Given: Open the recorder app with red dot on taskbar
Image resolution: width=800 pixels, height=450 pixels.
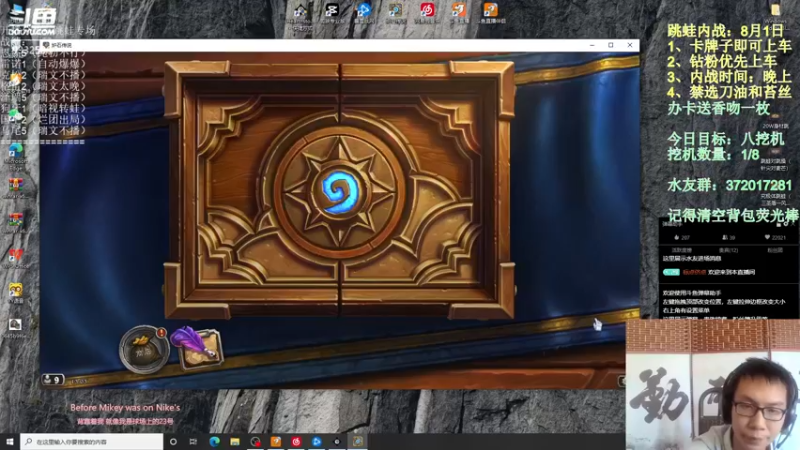Looking at the screenshot, I should tap(255, 441).
